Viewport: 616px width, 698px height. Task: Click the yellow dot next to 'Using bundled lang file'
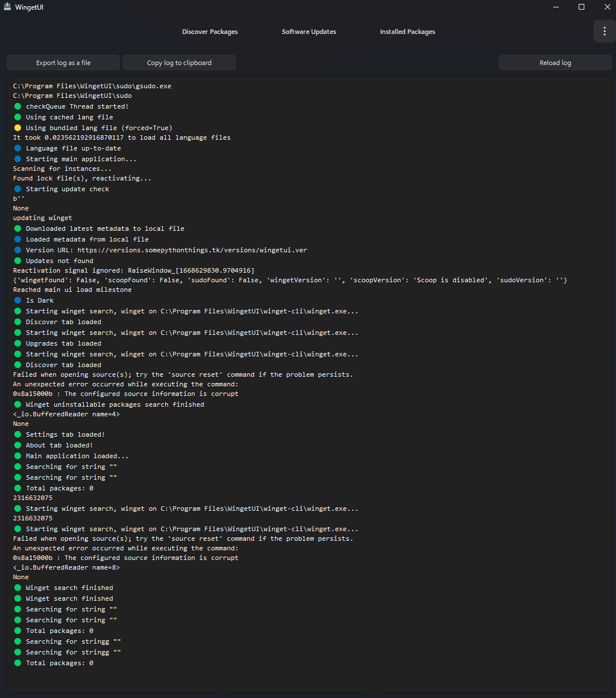point(18,127)
